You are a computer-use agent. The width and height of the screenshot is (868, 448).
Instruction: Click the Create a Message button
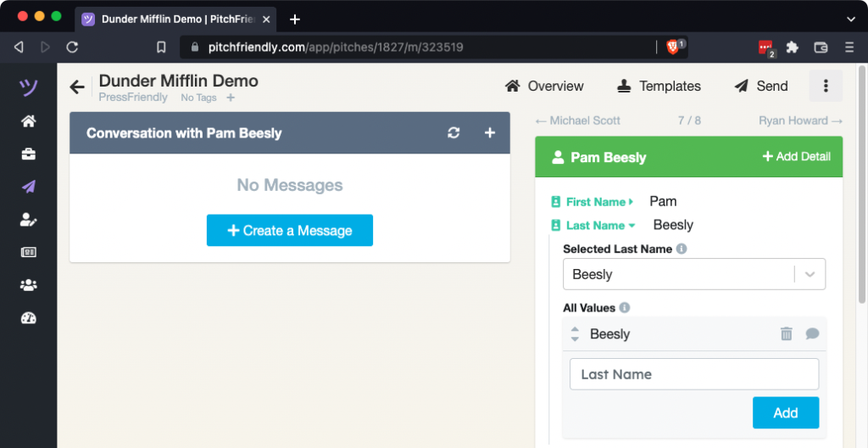point(289,231)
